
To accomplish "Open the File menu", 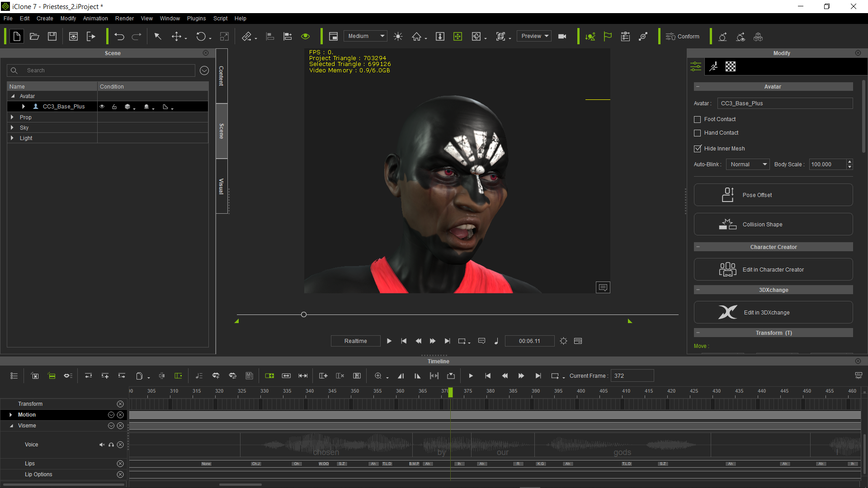I will [8, 19].
